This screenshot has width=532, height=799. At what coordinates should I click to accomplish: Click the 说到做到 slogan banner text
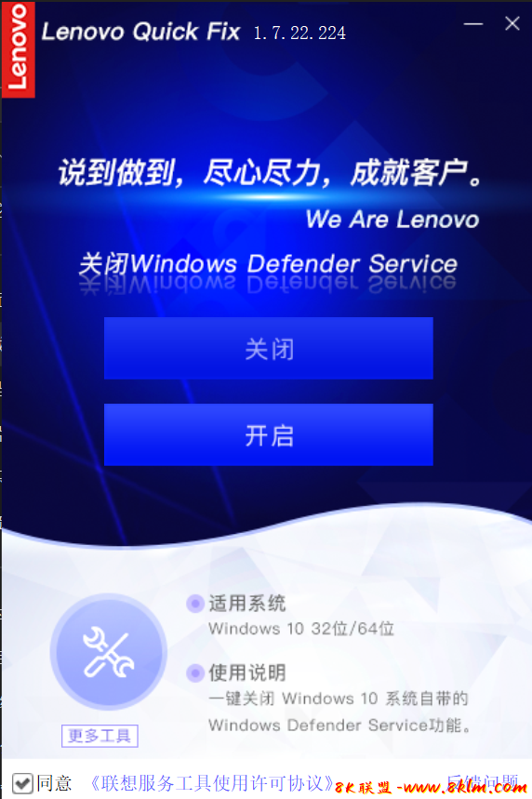tap(270, 173)
